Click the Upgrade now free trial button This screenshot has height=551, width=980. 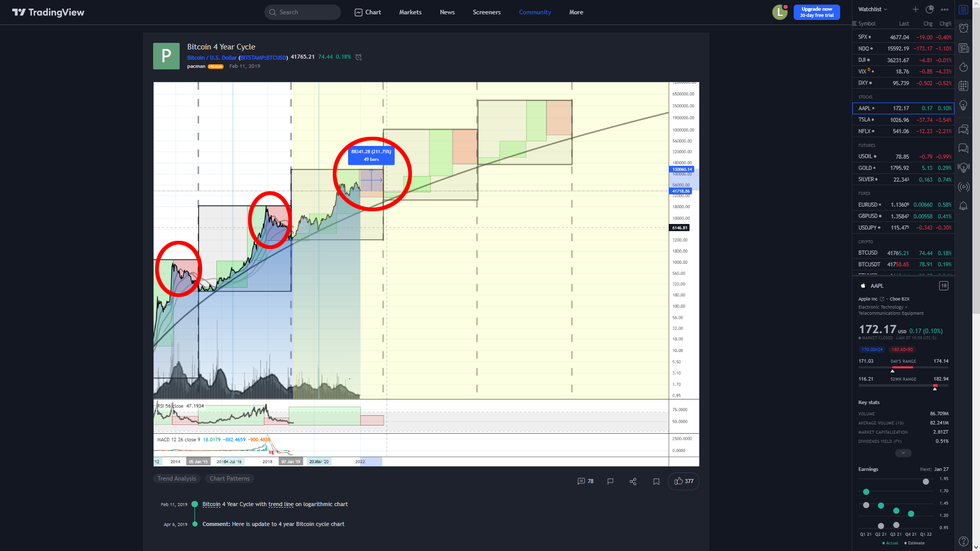click(x=816, y=12)
